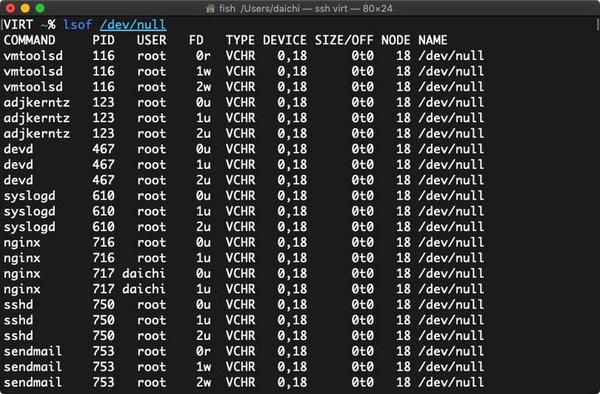Click the PID column header

pos(103,40)
